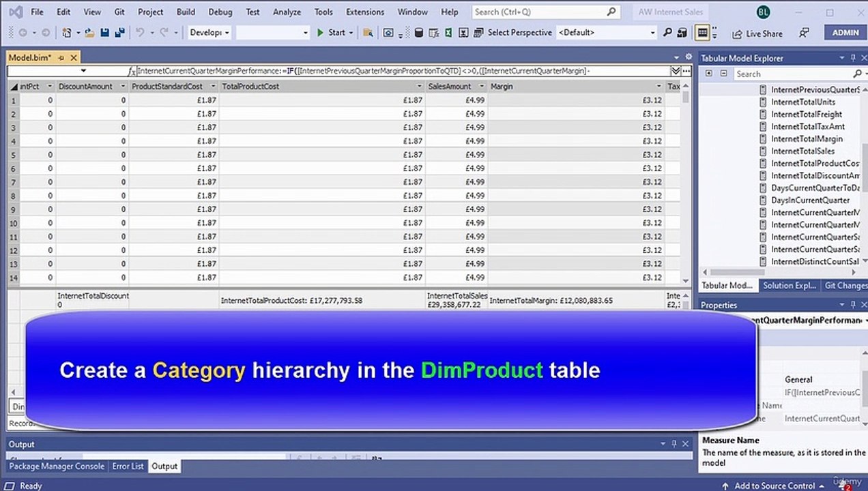The image size is (868, 491).
Task: Click the magnifier icon after perspective dropdown
Action: pos(667,33)
